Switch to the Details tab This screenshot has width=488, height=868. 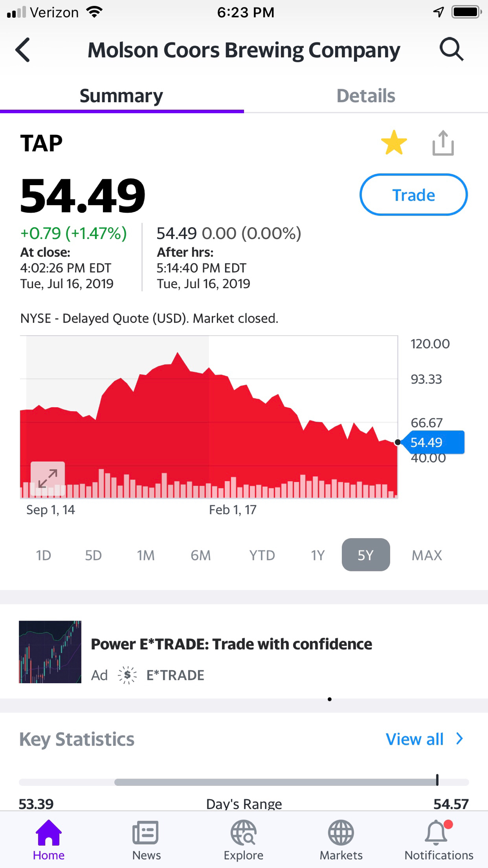coord(366,96)
